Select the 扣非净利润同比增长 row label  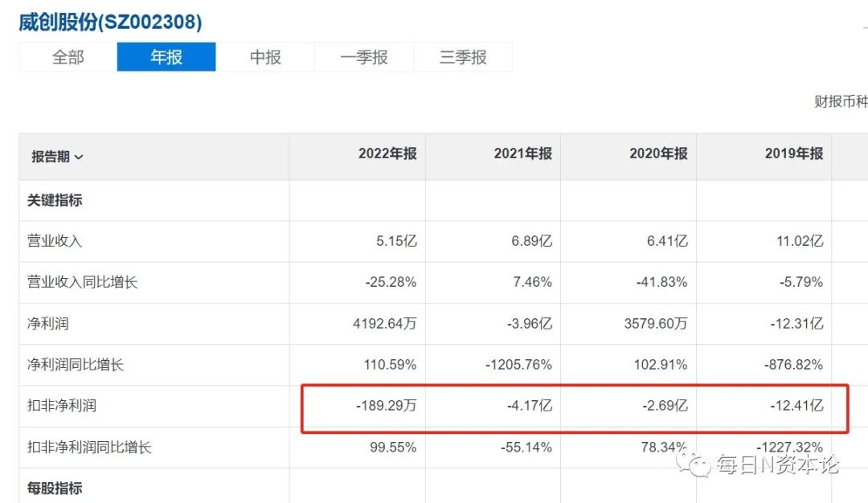89,447
